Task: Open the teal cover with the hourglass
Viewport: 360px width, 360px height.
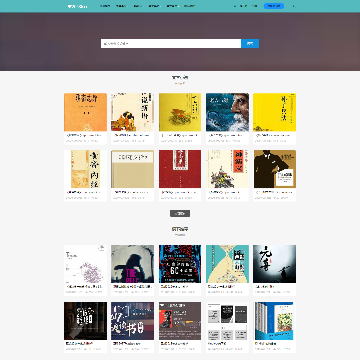Action: (x=227, y=264)
